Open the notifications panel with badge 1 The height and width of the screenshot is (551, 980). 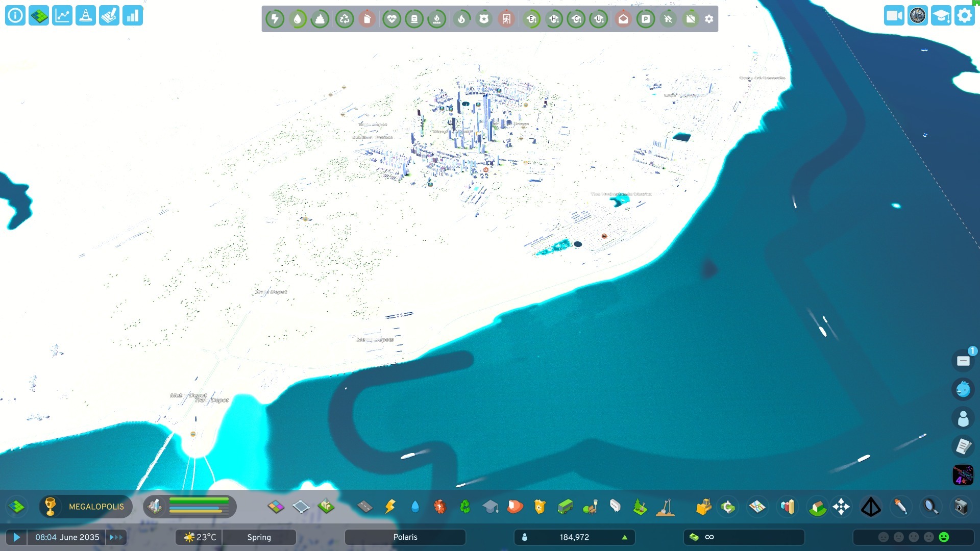(x=963, y=361)
